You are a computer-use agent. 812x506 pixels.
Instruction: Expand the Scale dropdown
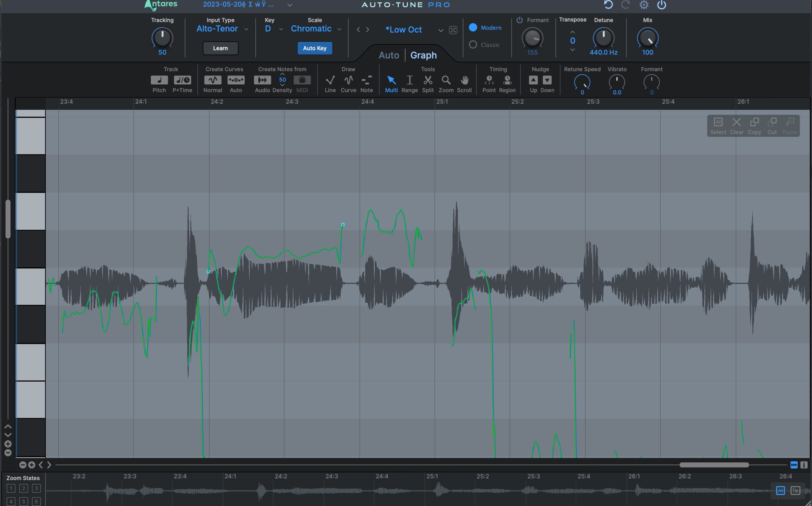[339, 29]
